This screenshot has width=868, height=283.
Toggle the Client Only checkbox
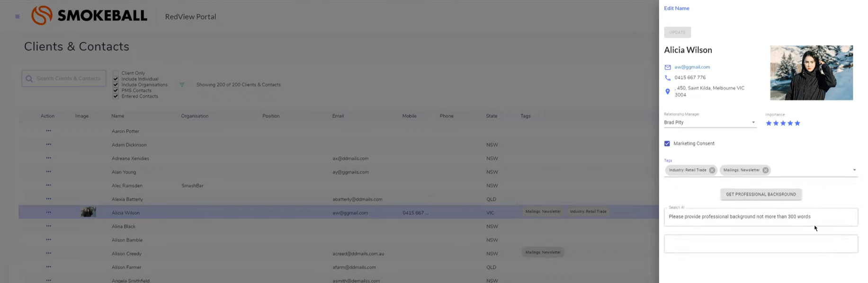[x=116, y=73]
